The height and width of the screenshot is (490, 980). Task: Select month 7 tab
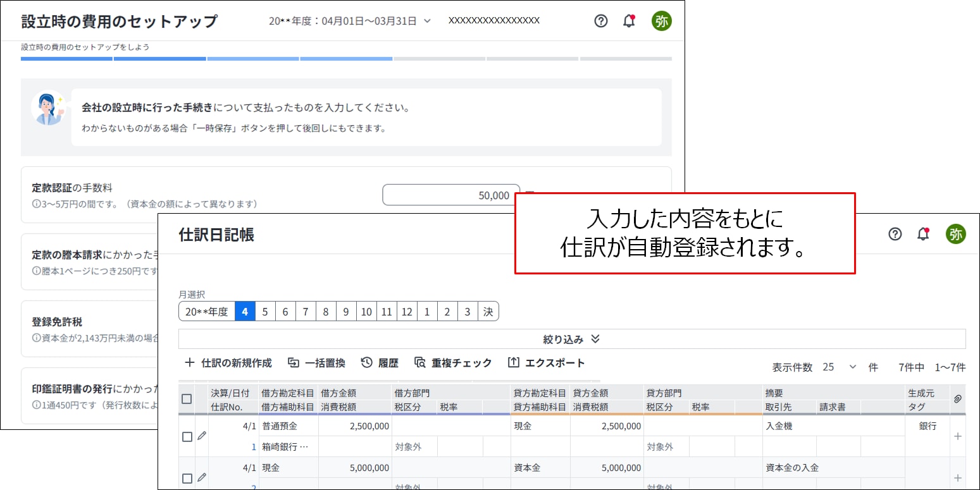pyautogui.click(x=306, y=312)
